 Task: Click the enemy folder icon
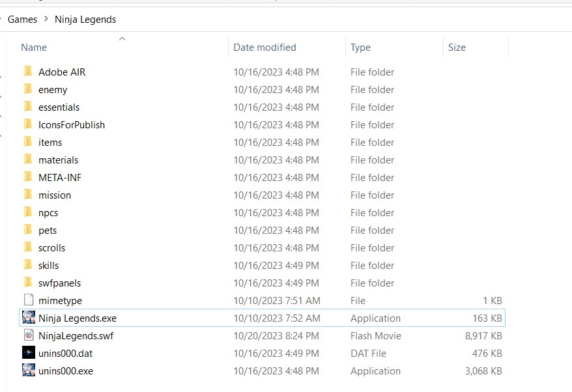point(28,89)
